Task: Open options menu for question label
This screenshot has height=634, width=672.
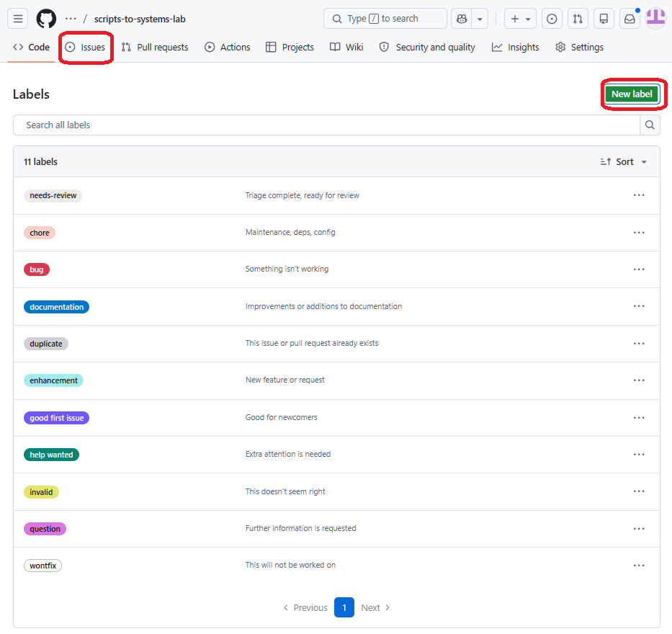Action: [x=639, y=529]
